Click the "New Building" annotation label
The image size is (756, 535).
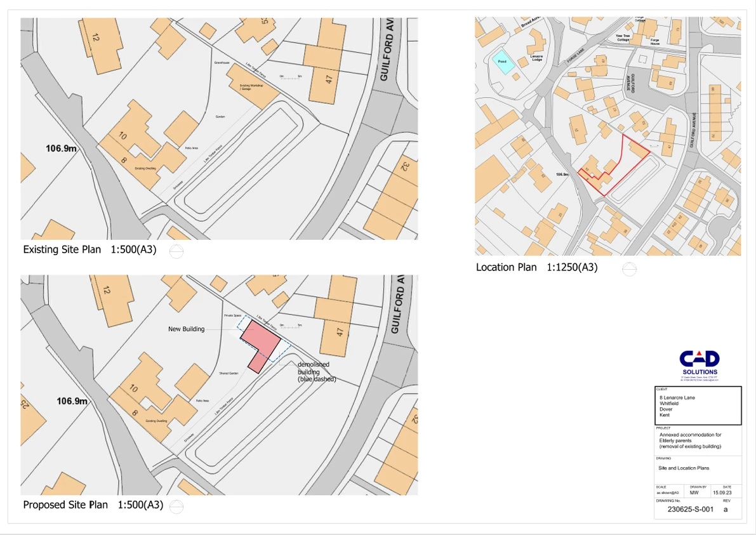[186, 329]
